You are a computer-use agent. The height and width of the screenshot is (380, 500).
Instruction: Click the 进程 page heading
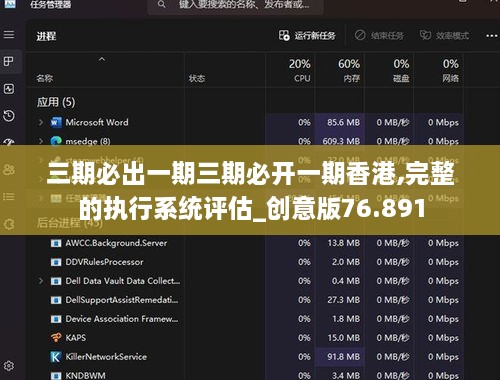point(46,36)
